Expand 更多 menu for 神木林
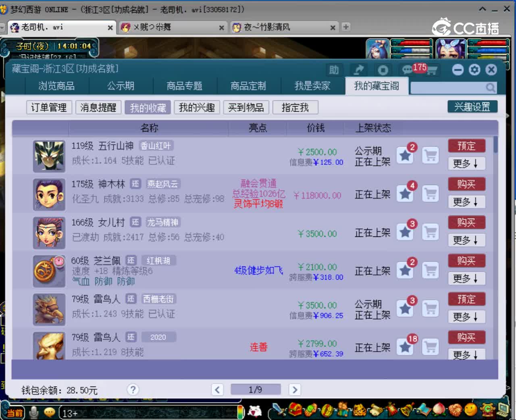This screenshot has height=420, width=516. point(466,202)
